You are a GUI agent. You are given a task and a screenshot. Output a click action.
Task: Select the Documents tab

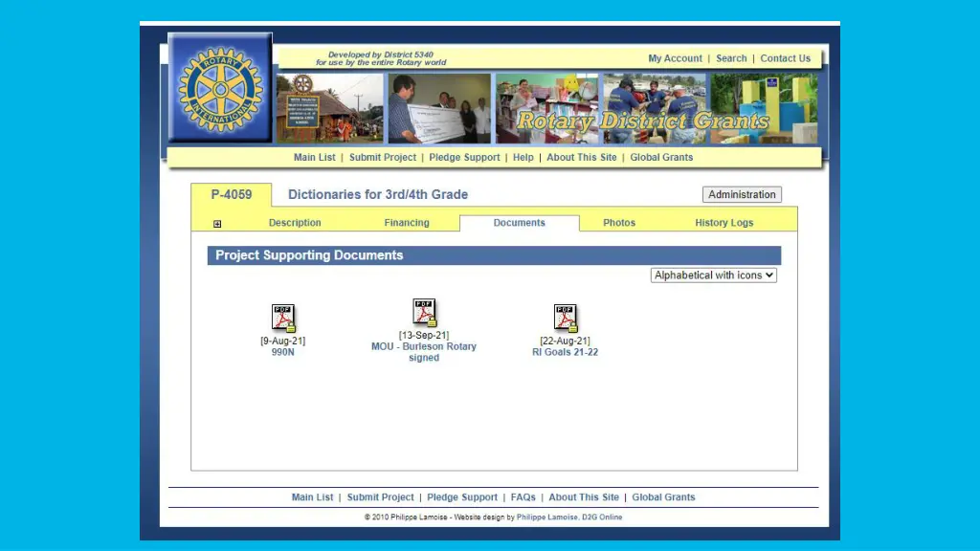[520, 222]
